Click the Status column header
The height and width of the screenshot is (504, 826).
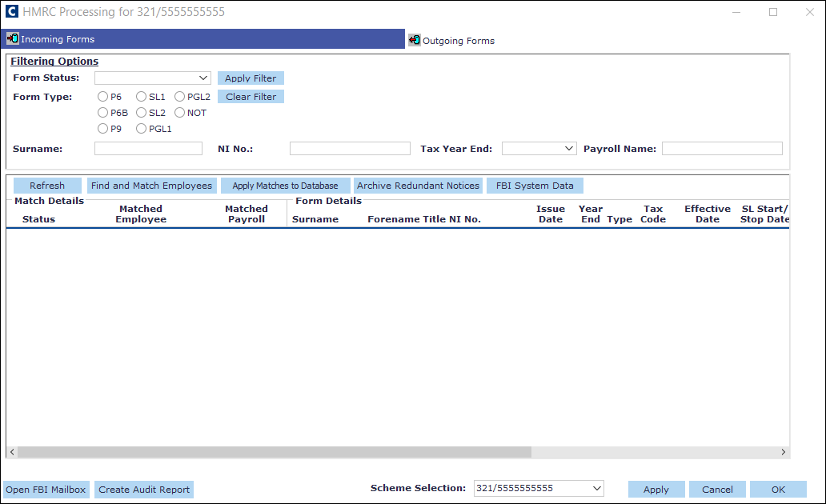coord(39,219)
